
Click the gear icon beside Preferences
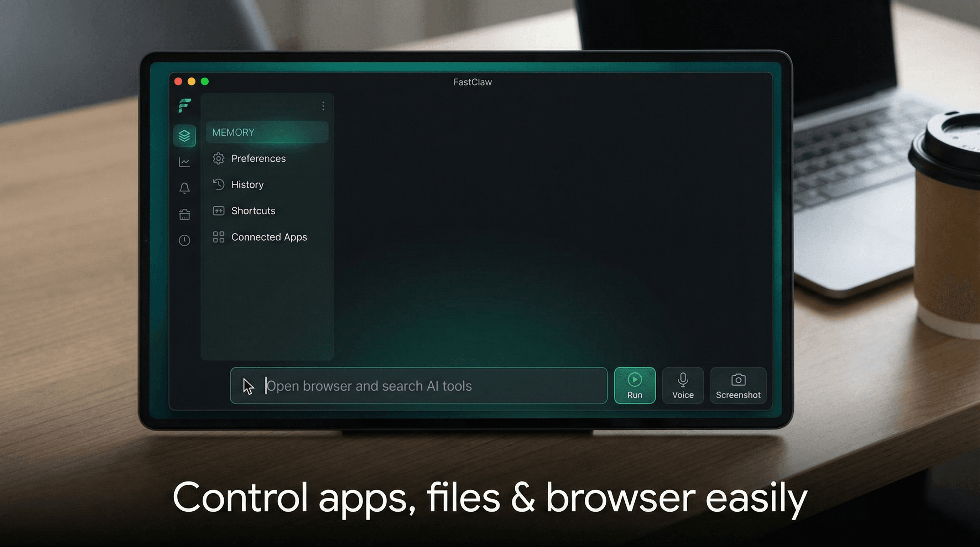coord(218,158)
